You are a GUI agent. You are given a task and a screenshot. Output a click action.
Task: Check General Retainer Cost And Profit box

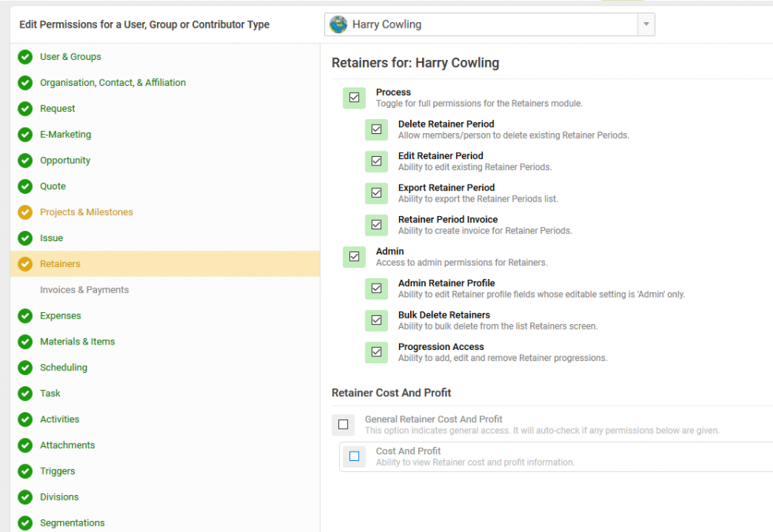point(343,425)
